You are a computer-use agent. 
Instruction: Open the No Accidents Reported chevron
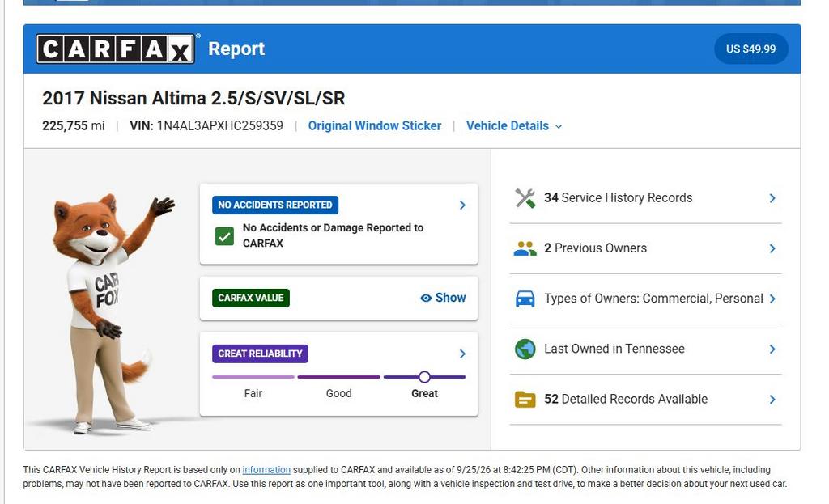tap(462, 205)
